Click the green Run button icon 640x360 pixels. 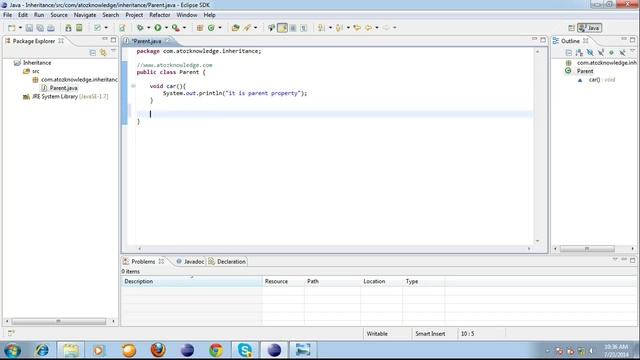pos(158,28)
